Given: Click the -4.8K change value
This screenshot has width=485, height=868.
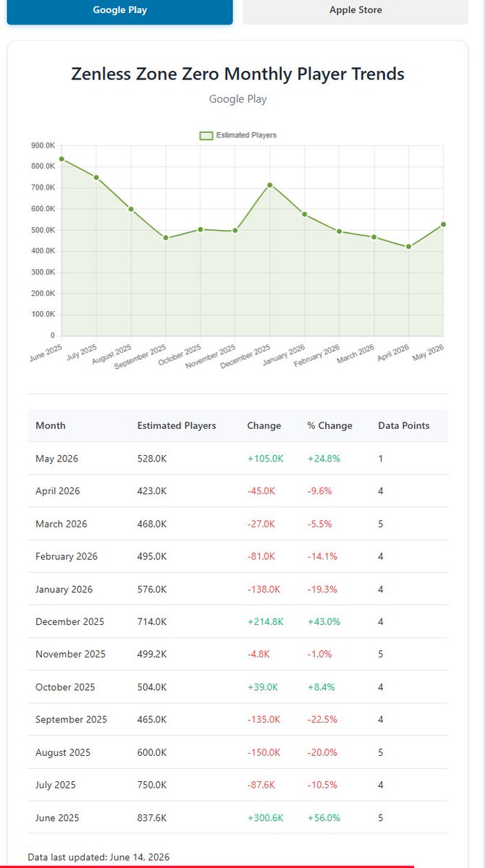Looking at the screenshot, I should pos(258,654).
